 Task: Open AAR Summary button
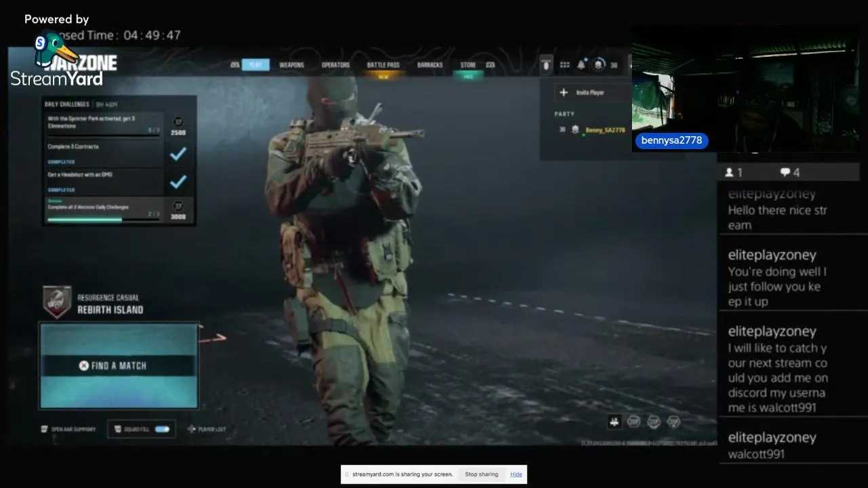tap(69, 429)
